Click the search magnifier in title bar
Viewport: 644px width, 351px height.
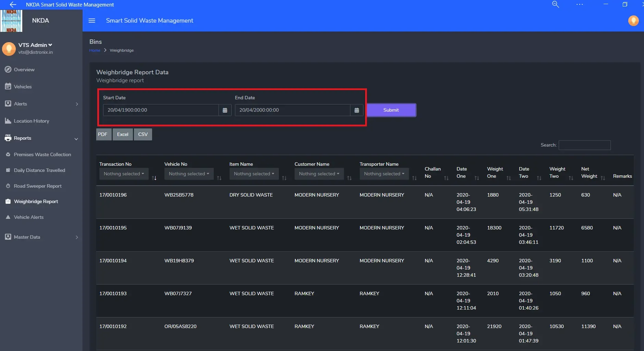click(x=555, y=4)
